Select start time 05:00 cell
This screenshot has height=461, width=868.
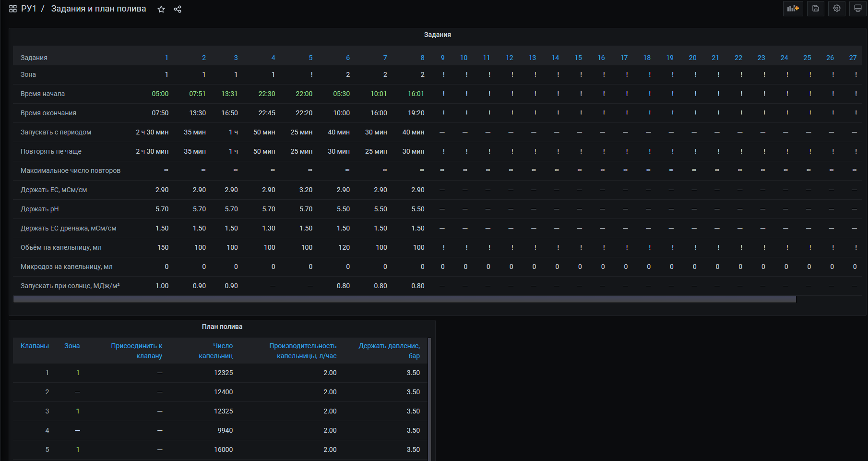[x=160, y=94]
